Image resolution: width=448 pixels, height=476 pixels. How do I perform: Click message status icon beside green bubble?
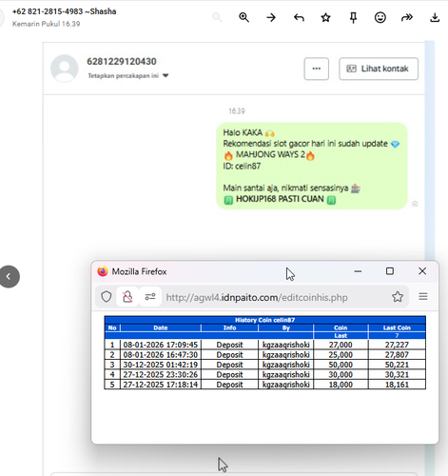coord(415,204)
